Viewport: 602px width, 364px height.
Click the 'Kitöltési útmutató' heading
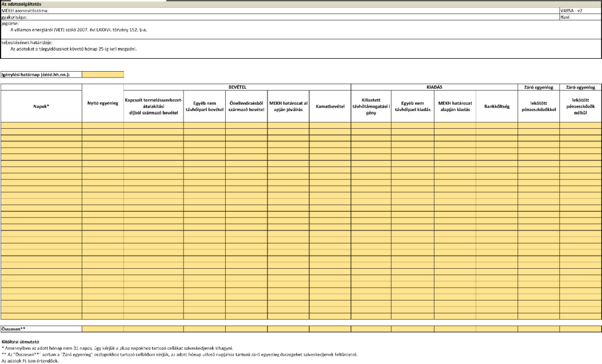point(21,342)
